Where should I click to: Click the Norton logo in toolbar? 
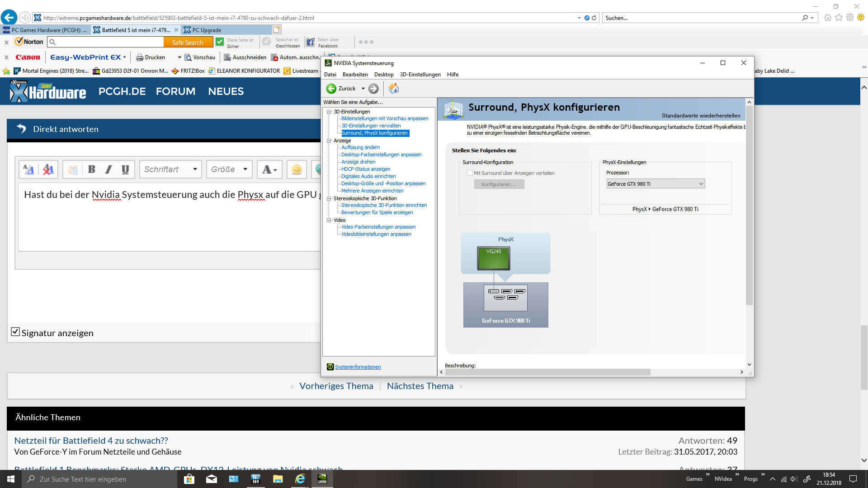coord(29,42)
